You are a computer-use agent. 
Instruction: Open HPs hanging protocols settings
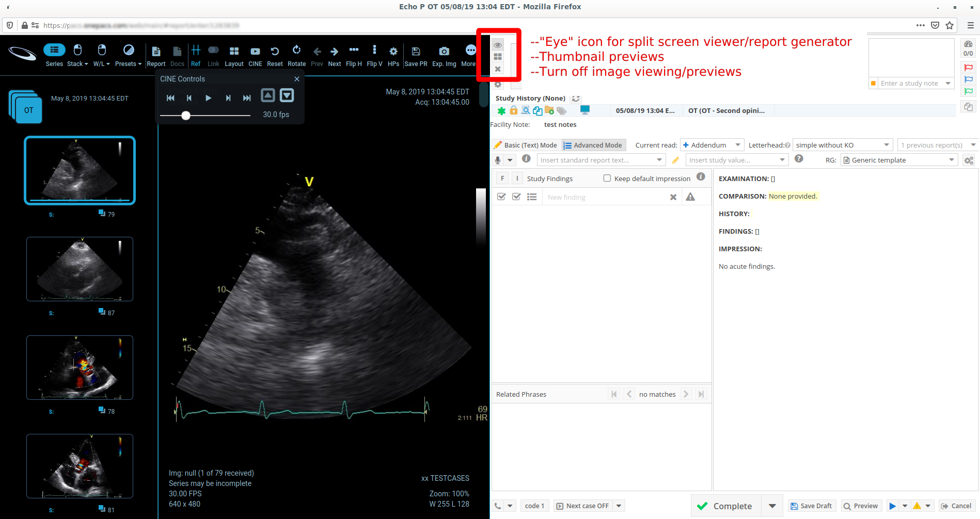click(393, 55)
